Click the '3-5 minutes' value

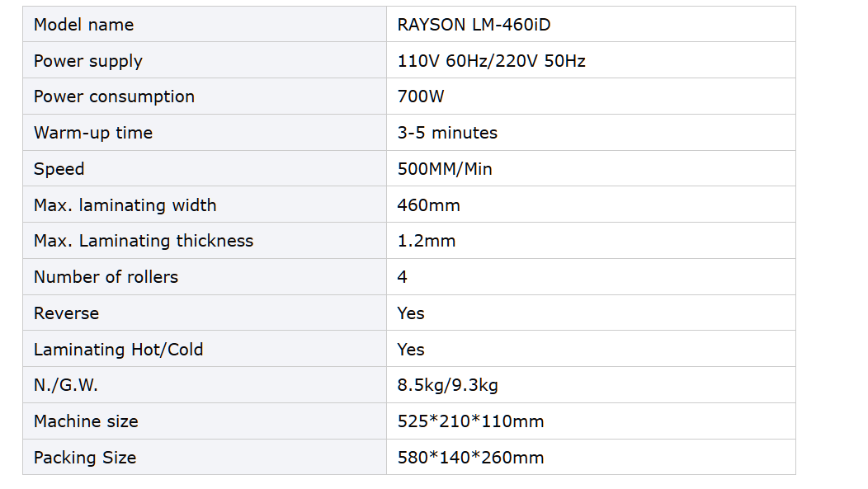447,133
